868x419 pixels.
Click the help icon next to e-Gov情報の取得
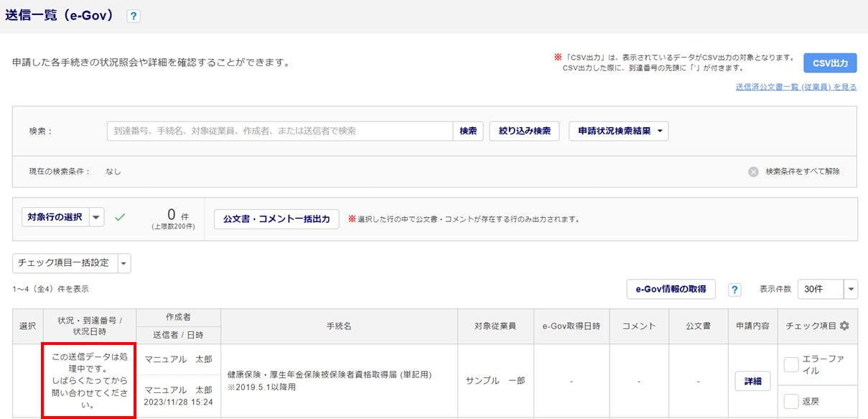(734, 290)
